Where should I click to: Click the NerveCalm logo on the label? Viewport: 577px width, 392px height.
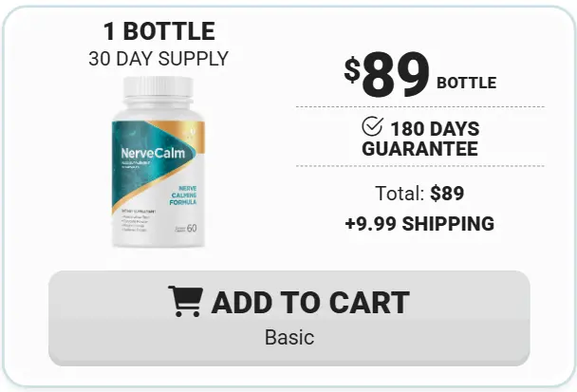point(153,153)
